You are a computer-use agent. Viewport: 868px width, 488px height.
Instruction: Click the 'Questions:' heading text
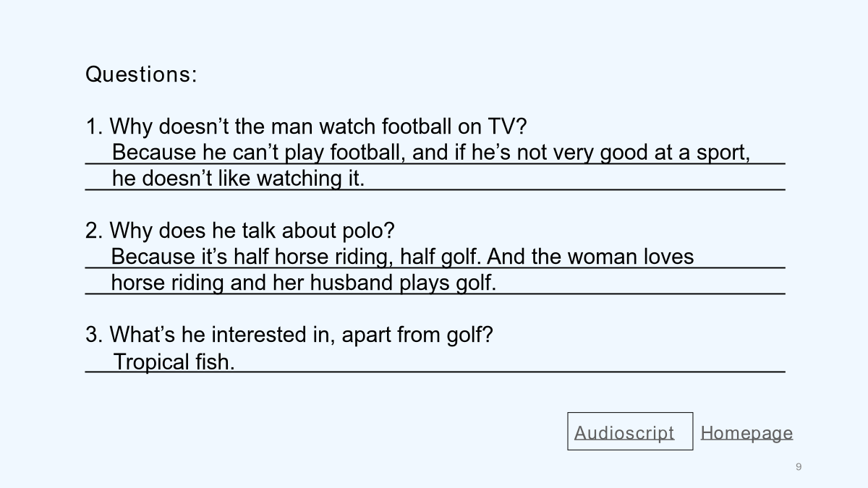(141, 74)
